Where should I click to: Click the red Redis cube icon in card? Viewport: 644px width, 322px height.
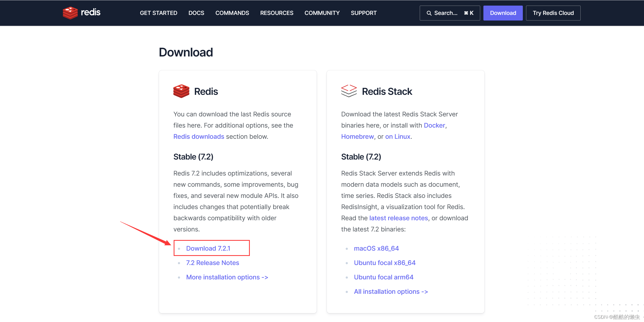pos(181,91)
